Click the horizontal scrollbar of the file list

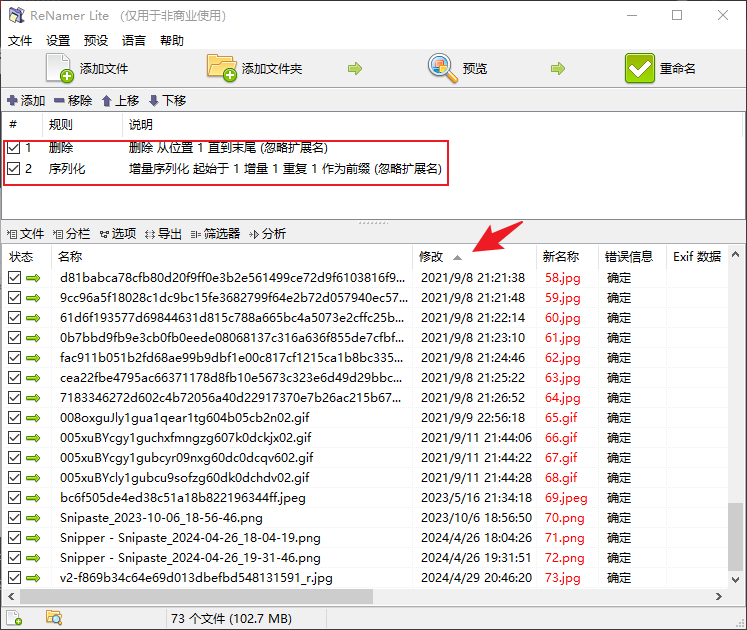pyautogui.click(x=200, y=596)
